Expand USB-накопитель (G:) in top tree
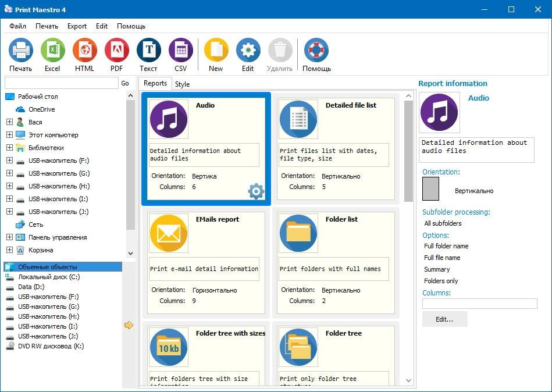Screen dimensions: 552x392 (x=9, y=173)
